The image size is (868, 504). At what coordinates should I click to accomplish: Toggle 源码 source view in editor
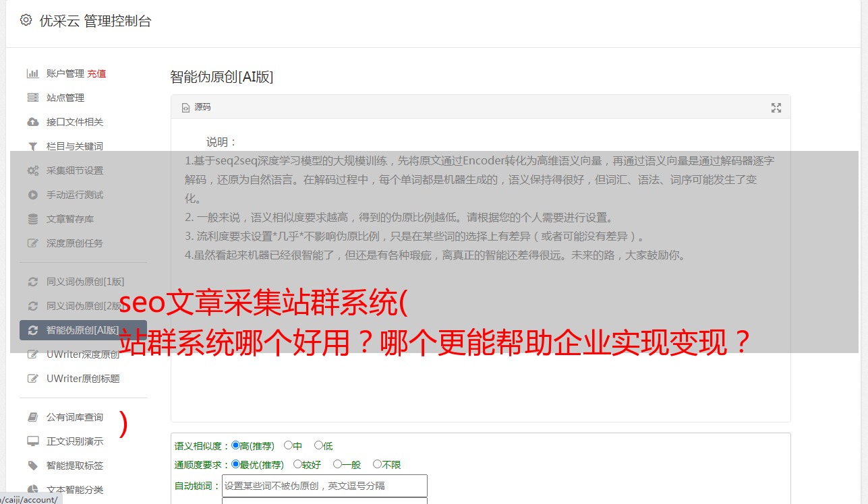[x=196, y=107]
